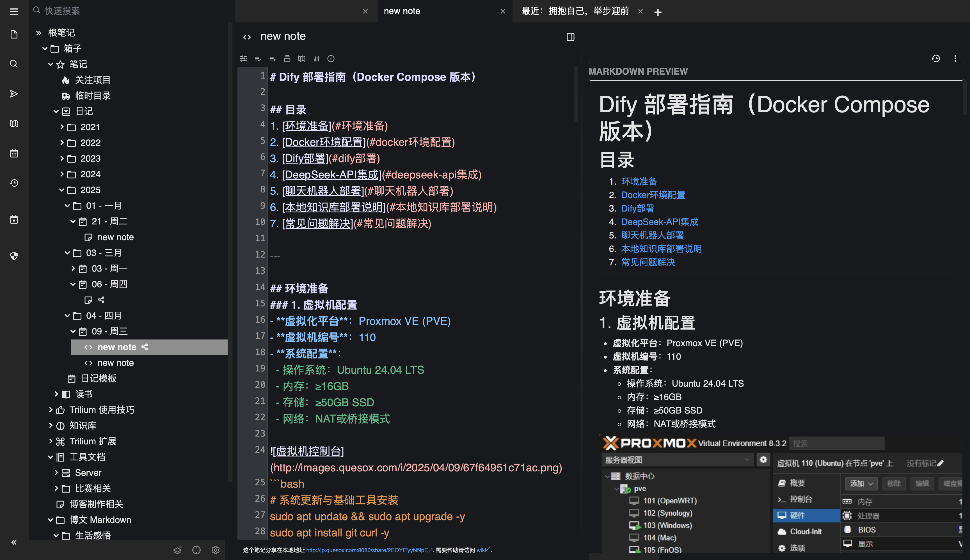Collapse the launcher bar with double chevron
970x560 pixels.
[14, 542]
